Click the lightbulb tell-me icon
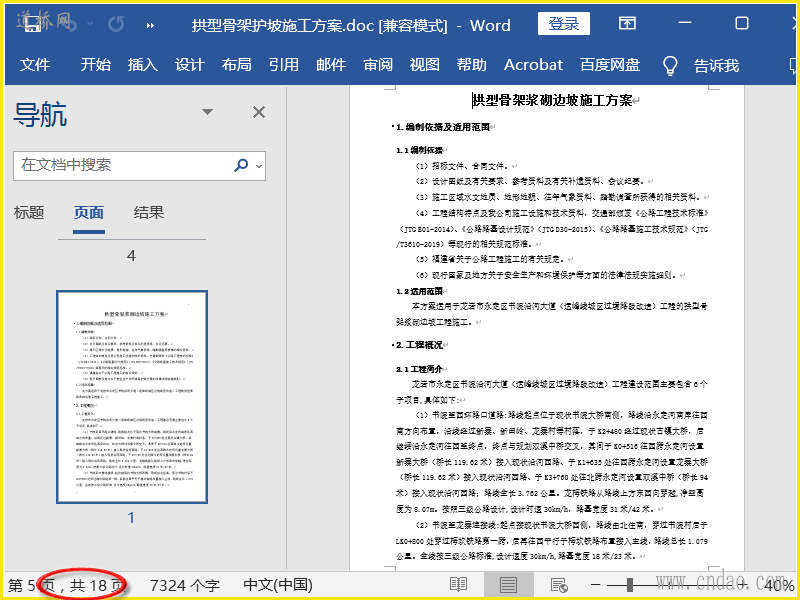The height and width of the screenshot is (600, 800). tap(670, 66)
